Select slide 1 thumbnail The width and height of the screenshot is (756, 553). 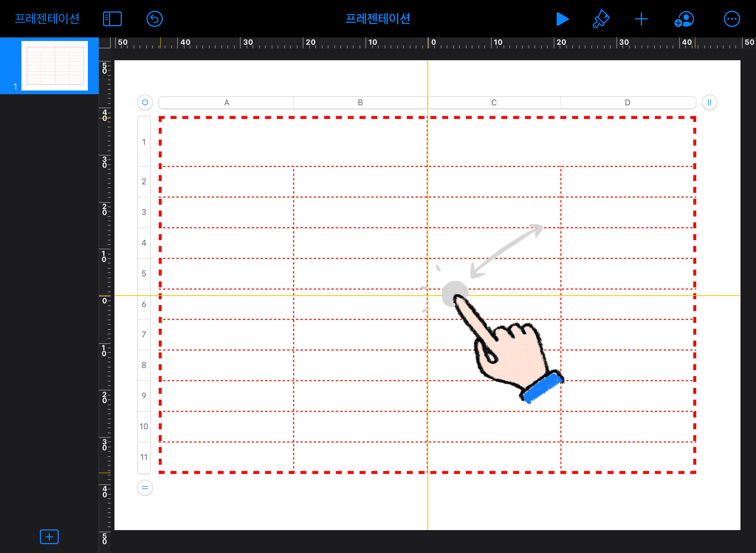point(55,66)
